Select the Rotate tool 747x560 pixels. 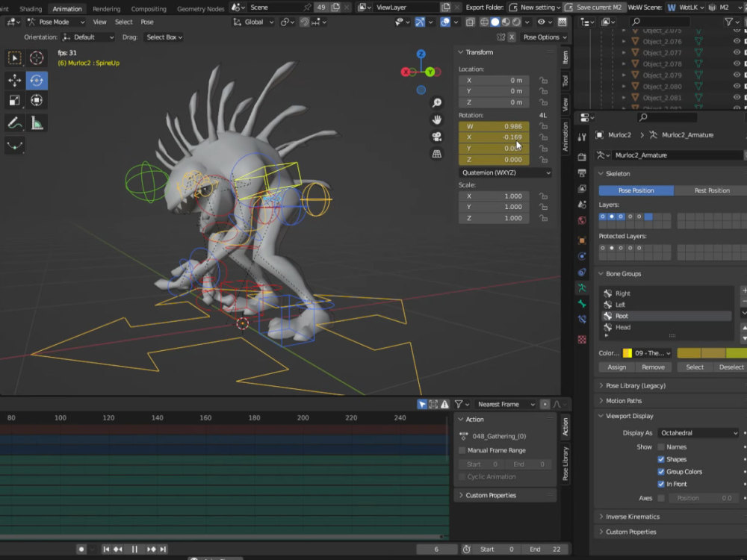[x=37, y=81]
